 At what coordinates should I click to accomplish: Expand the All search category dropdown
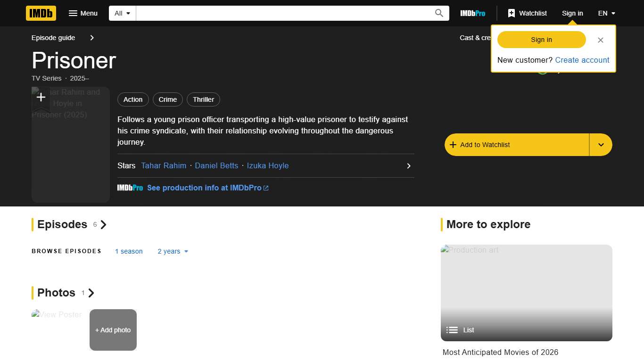[x=123, y=13]
